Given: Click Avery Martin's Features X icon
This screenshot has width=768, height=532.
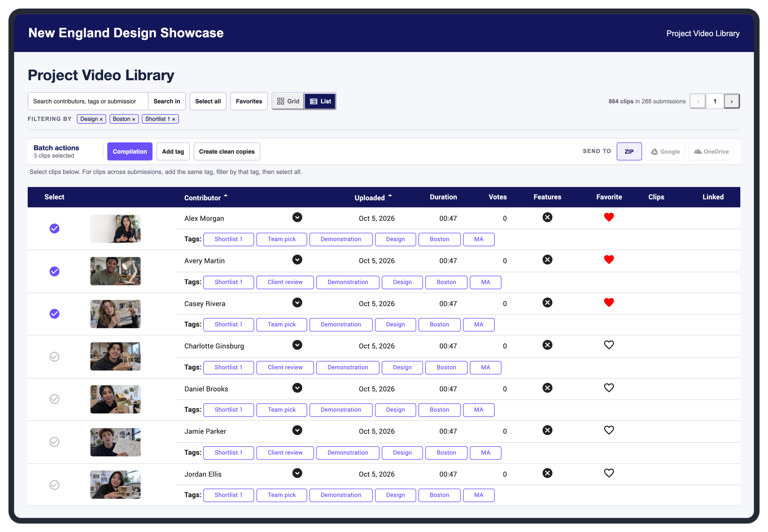Looking at the screenshot, I should click(547, 260).
